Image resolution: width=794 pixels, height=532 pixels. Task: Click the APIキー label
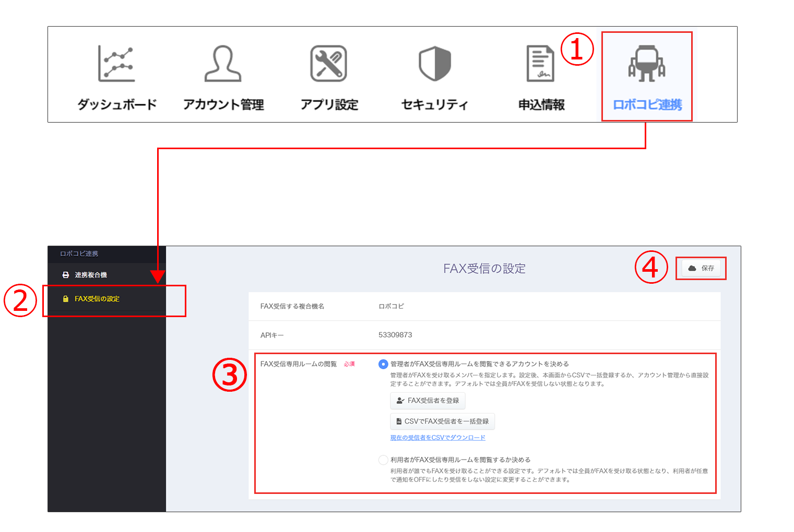(272, 335)
